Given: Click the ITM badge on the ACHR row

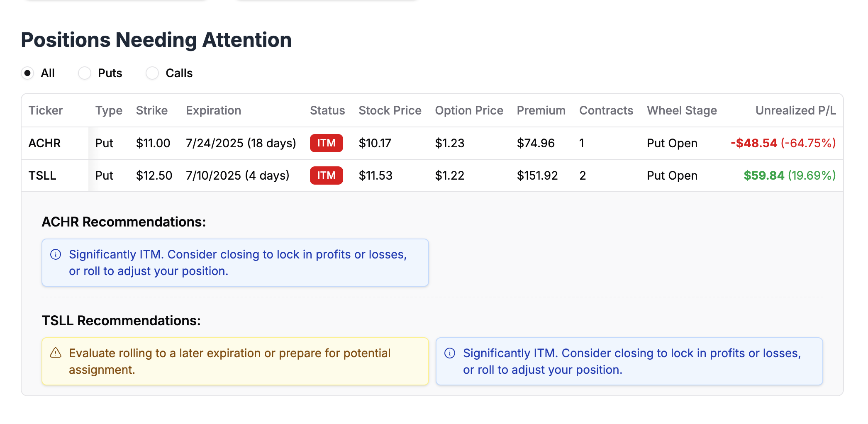Looking at the screenshot, I should click(x=326, y=143).
